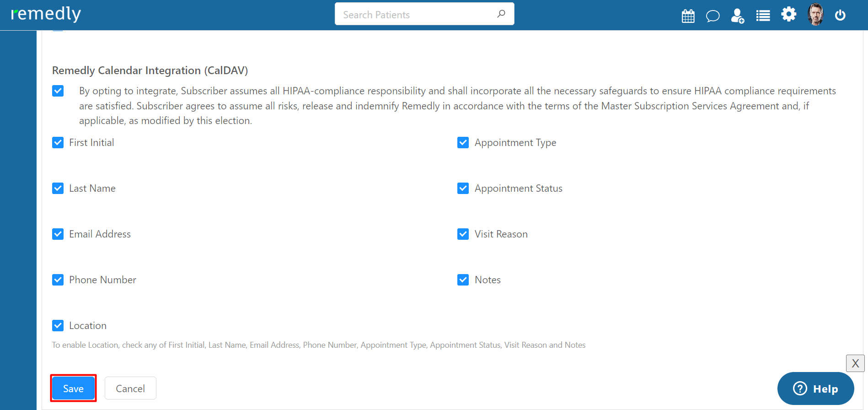Open the chat messages bubble icon
The width and height of the screenshot is (868, 410).
click(x=713, y=16)
